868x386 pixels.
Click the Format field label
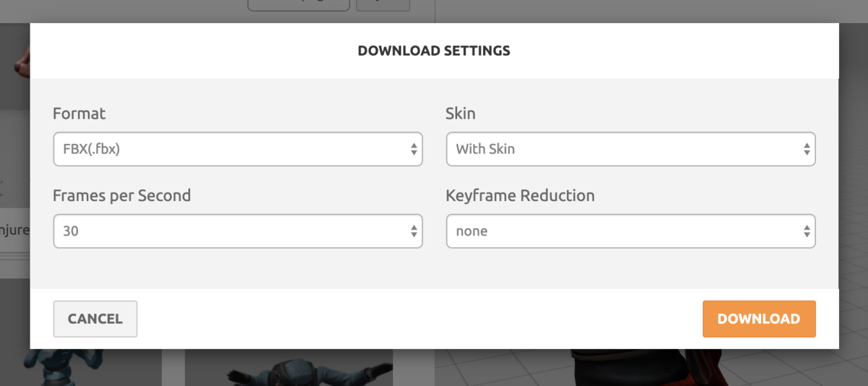click(x=79, y=113)
